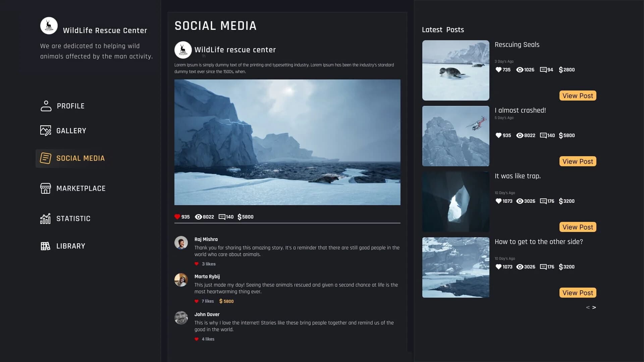Click the dollar icon showing 5800 under main post
Screen dimensions: 644x362
pyautogui.click(x=239, y=217)
